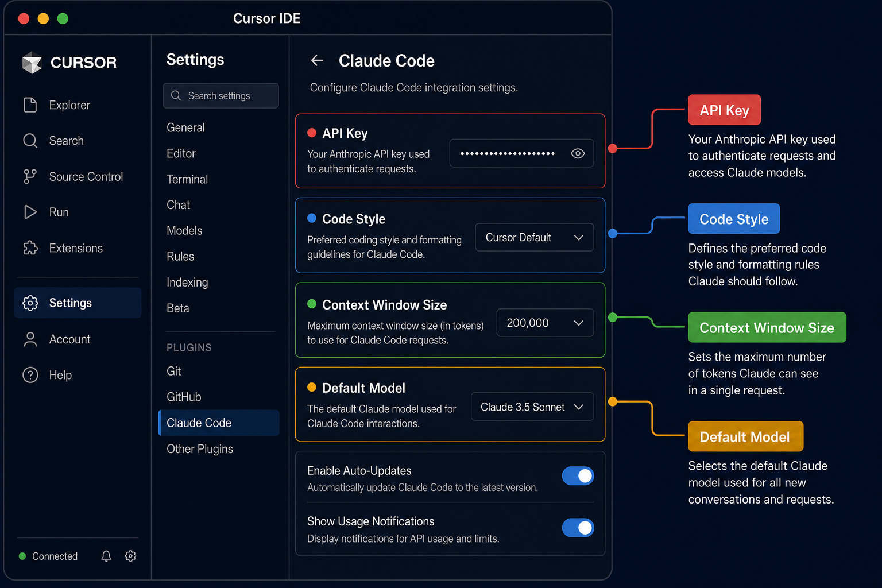Click the Help label in sidebar
The image size is (882, 588).
(60, 375)
